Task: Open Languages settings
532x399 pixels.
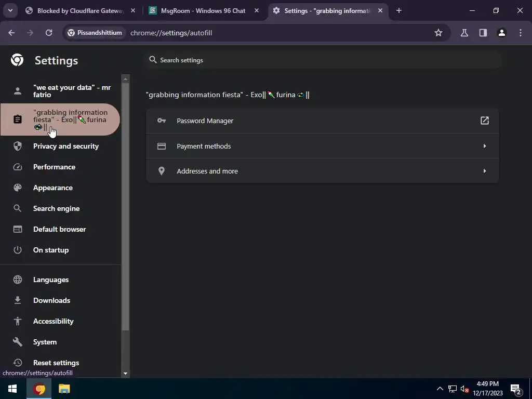Action: pos(60,280)
